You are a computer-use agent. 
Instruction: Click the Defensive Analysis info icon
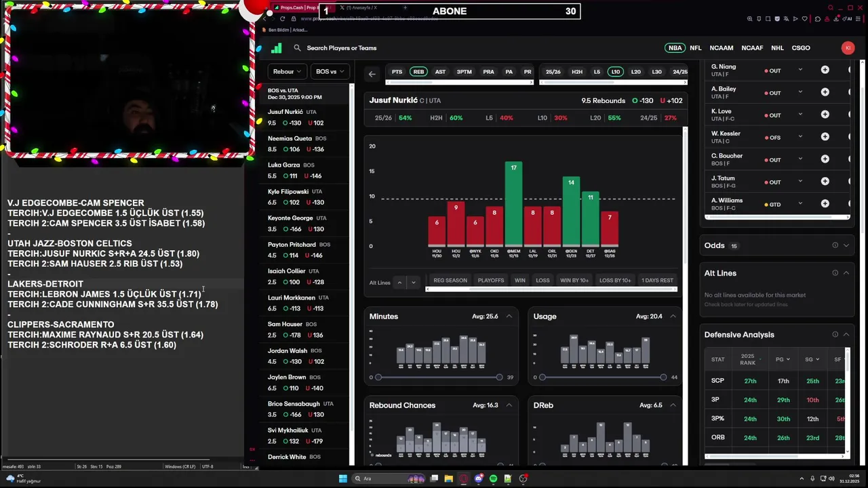(x=835, y=335)
